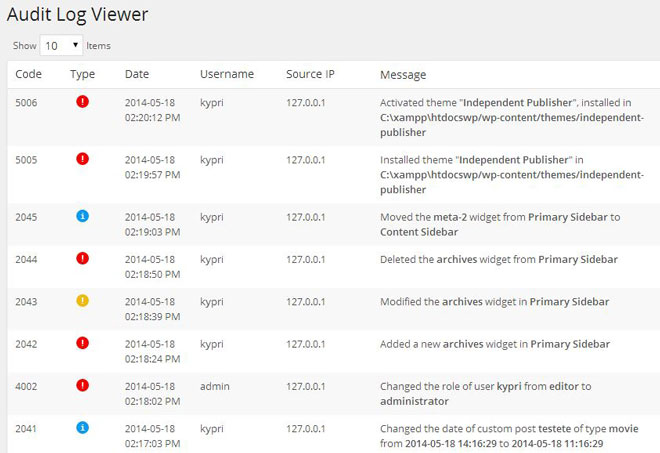Click source IP 127.0.0.1 in row 5005

306,160
